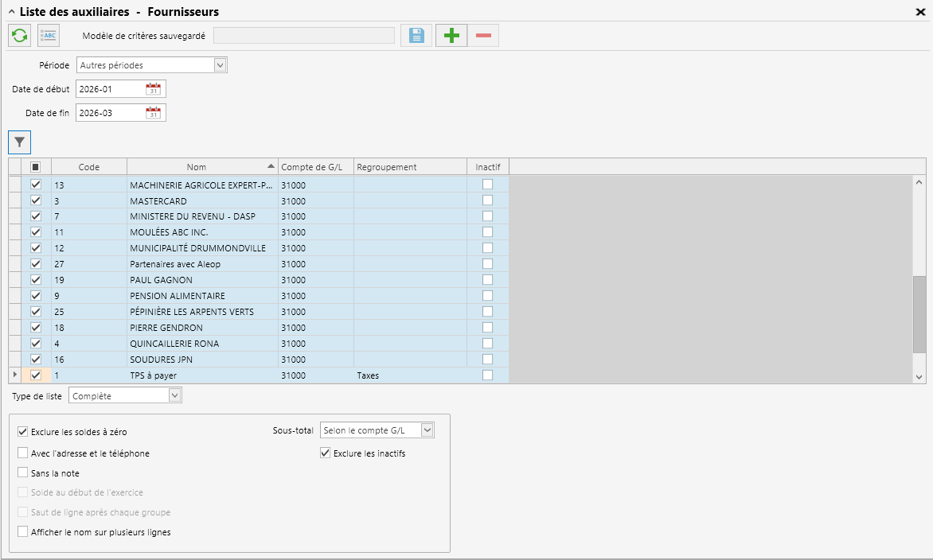Click the green refresh icon

(20, 36)
